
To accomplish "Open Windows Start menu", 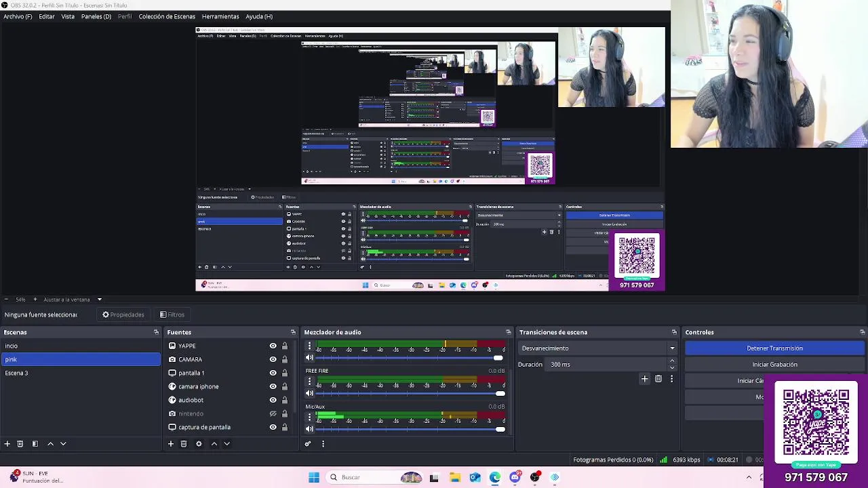I will click(314, 477).
